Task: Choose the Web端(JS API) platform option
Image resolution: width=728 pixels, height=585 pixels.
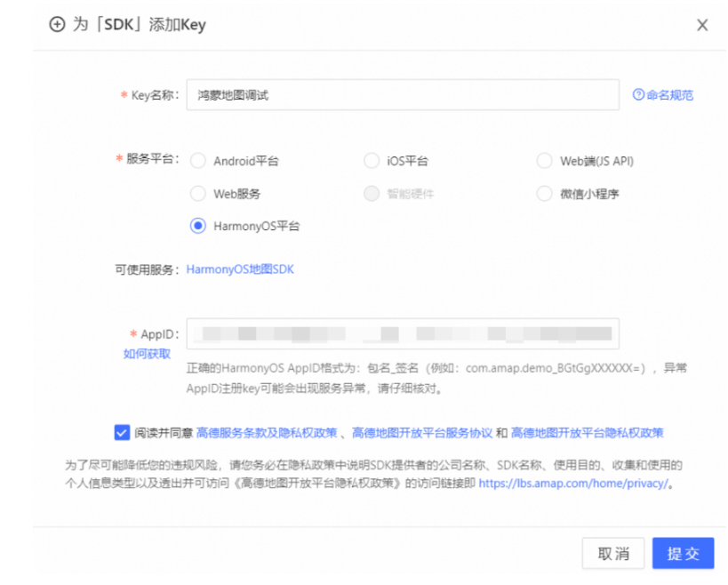Action: (544, 161)
